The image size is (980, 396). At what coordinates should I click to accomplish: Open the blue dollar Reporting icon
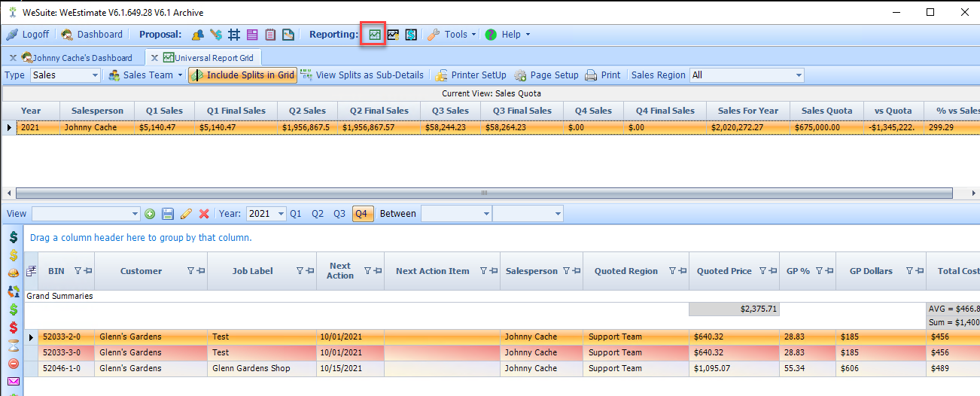click(411, 35)
